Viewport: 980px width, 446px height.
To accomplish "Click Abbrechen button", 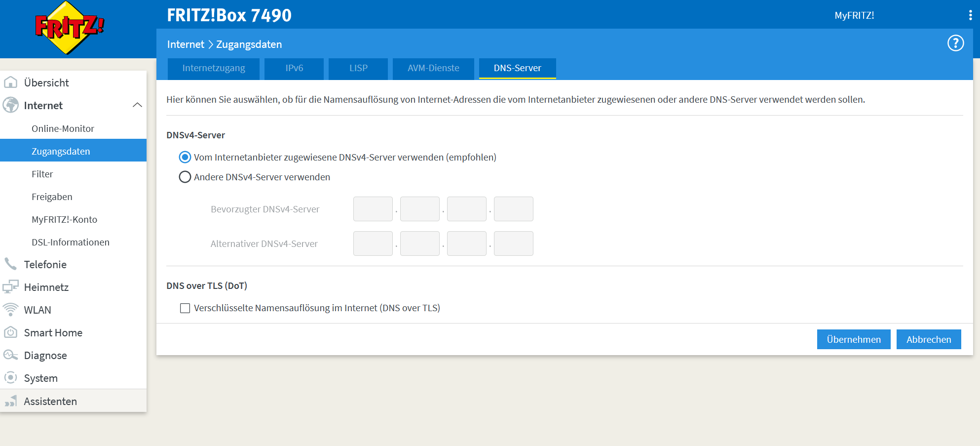I will 929,339.
